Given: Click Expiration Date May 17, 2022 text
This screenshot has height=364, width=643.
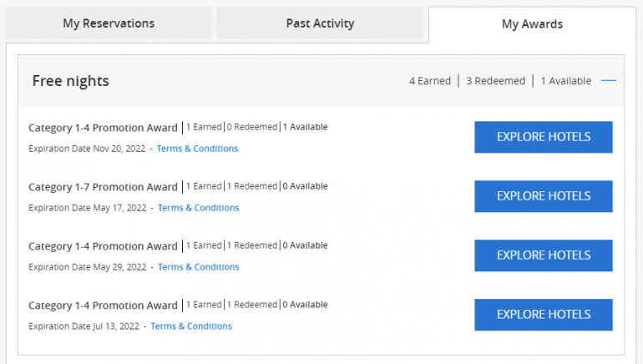Looking at the screenshot, I should coord(87,208).
